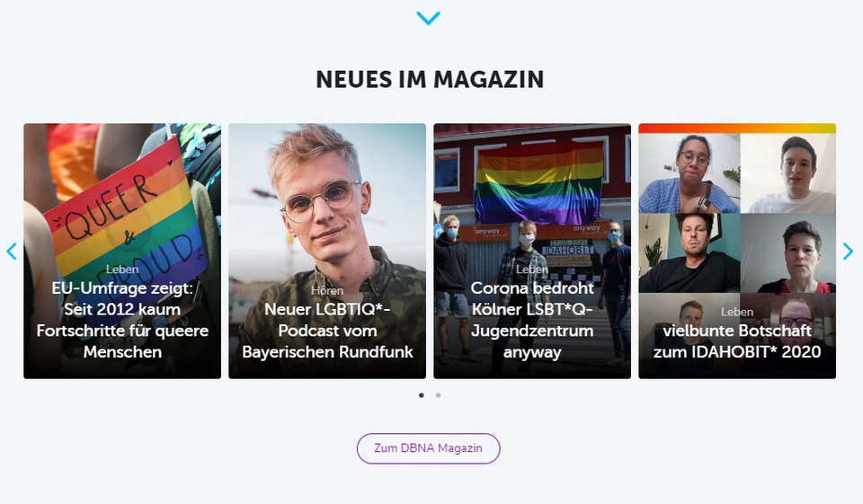Click Leben label on IDAHOBIT card

tap(737, 312)
